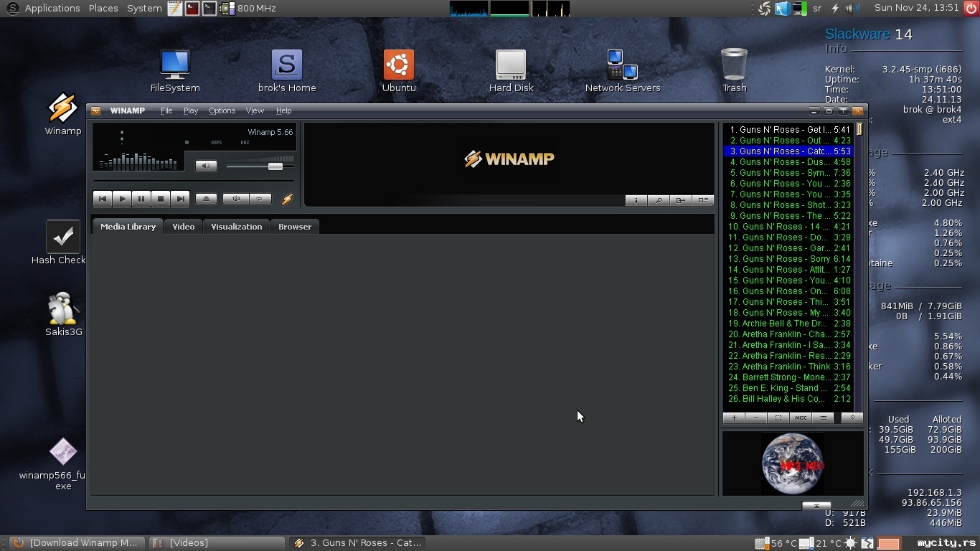This screenshot has height=551, width=980.
Task: Skip to the next track
Action: (x=180, y=199)
